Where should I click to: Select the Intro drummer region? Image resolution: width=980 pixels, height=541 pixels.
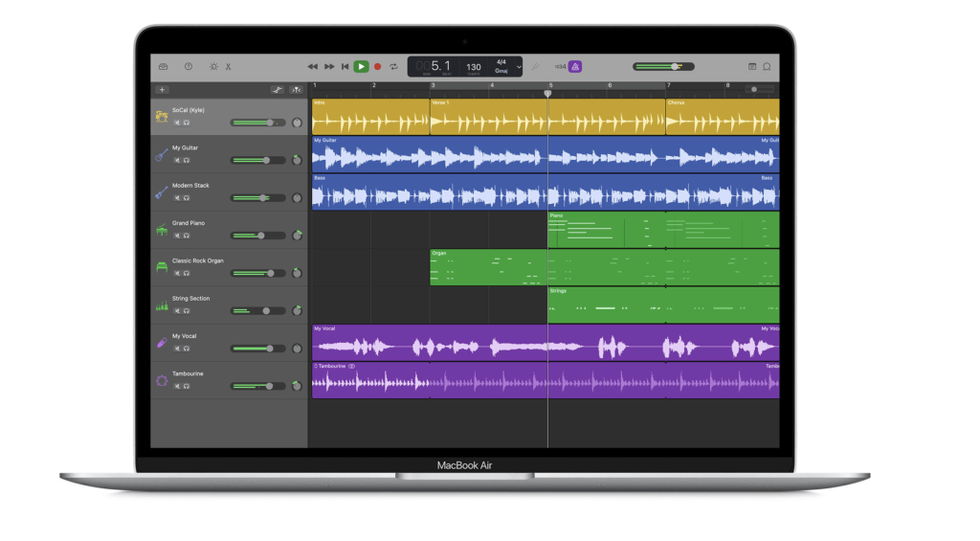coord(370,116)
